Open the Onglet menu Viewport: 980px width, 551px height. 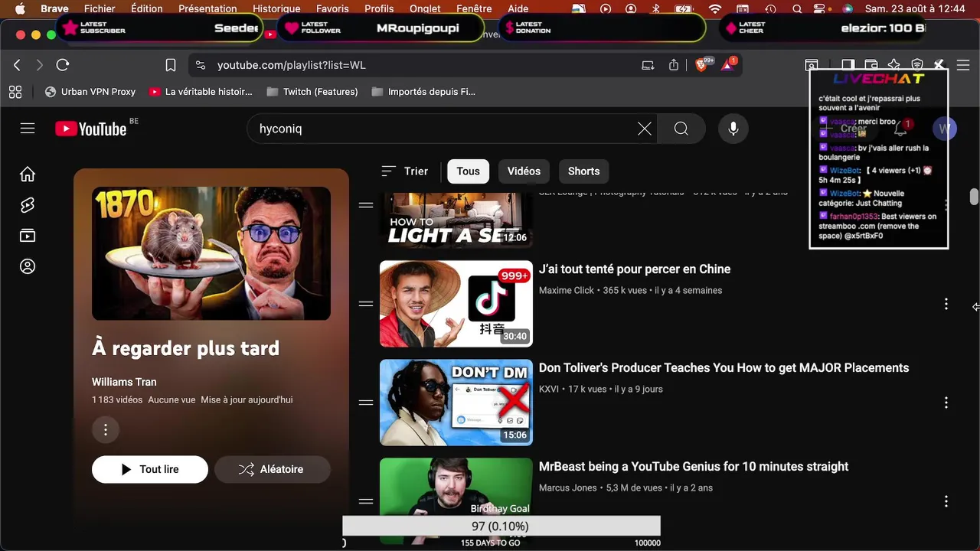(425, 8)
